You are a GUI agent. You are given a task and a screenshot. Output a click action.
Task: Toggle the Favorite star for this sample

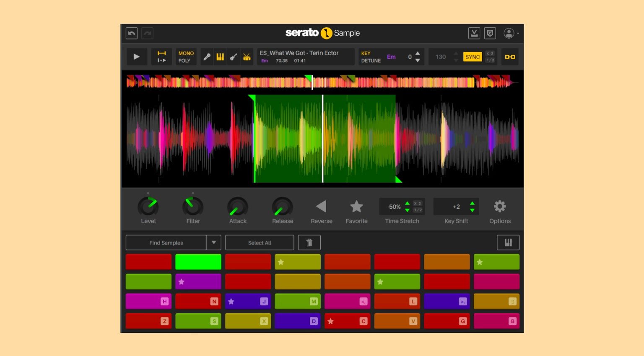[x=356, y=206]
